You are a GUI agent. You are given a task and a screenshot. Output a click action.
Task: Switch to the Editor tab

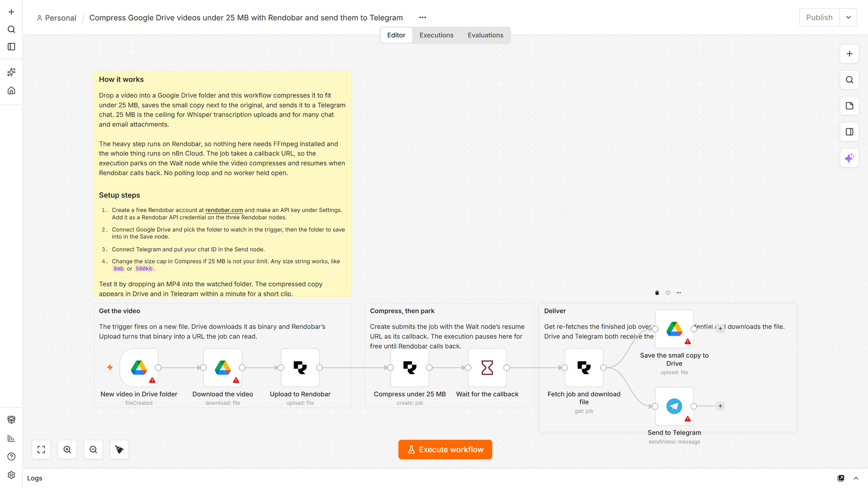point(396,35)
